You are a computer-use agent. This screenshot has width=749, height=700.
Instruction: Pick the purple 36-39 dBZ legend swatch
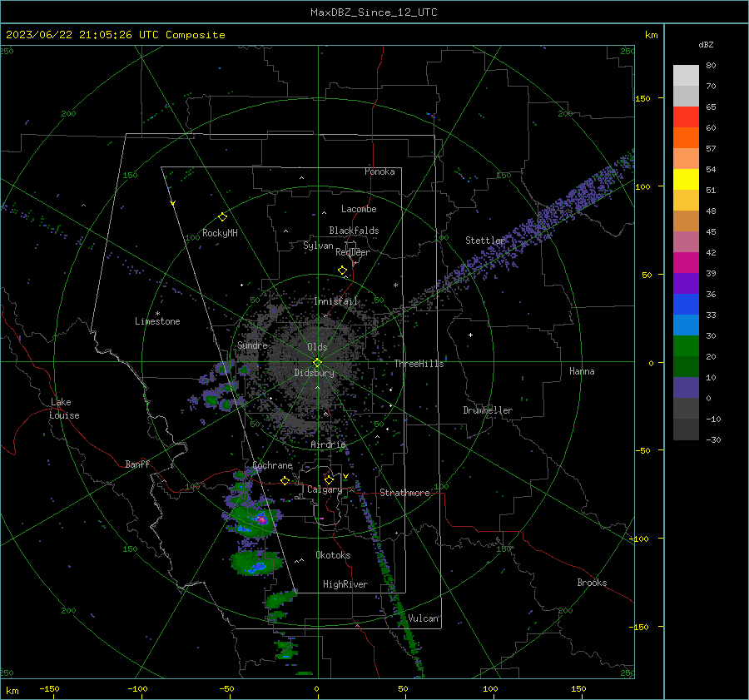(686, 284)
